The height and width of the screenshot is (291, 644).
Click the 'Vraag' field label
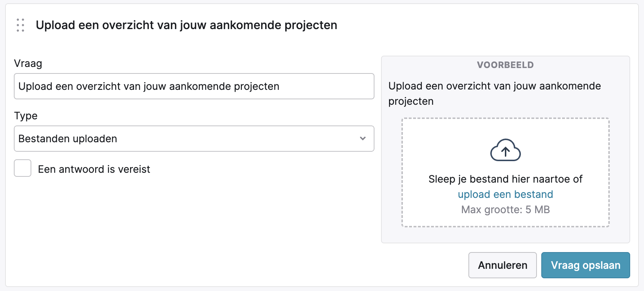pos(28,64)
